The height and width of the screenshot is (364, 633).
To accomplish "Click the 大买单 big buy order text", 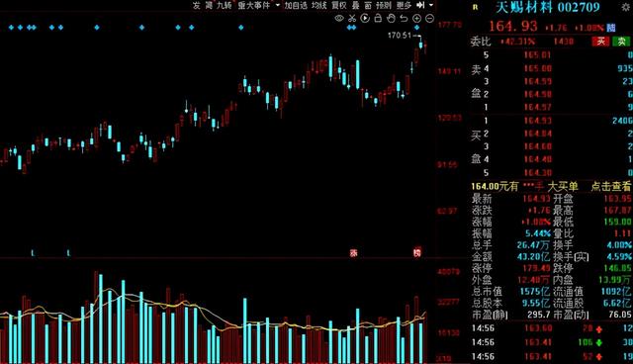I will (x=563, y=186).
